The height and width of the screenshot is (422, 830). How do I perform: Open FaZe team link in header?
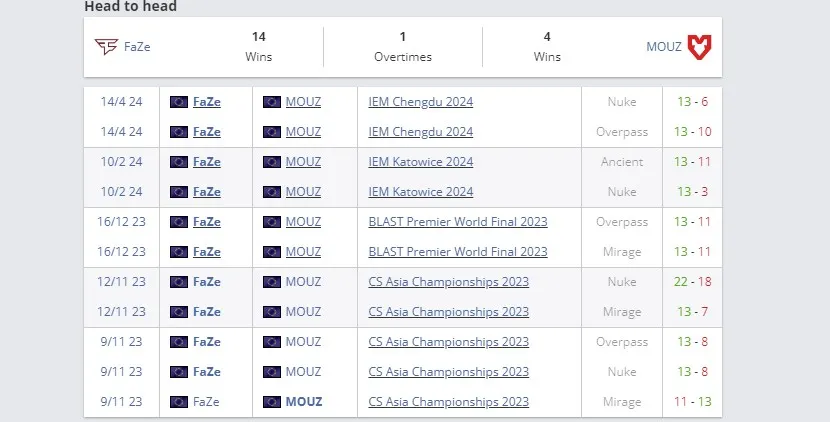click(137, 47)
